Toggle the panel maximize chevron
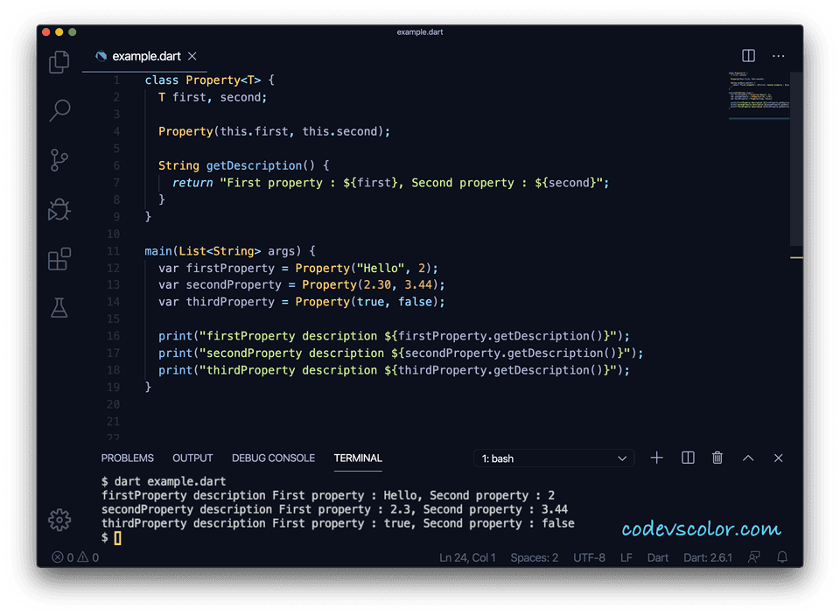Image resolution: width=840 pixels, height=616 pixels. (x=748, y=458)
